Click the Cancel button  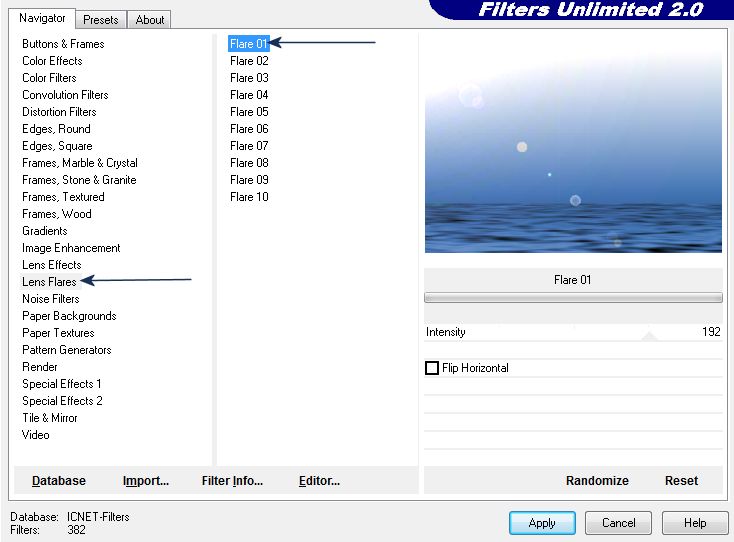618,523
